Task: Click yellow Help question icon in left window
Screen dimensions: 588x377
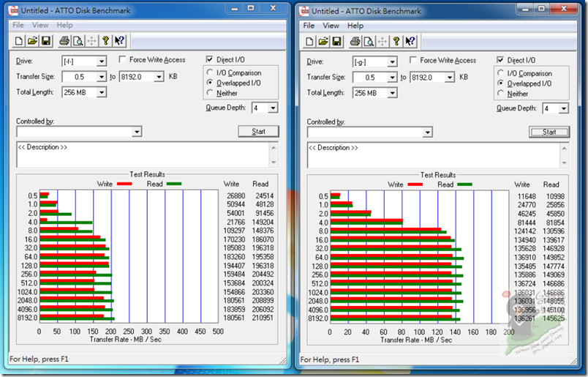Action: pyautogui.click(x=105, y=40)
